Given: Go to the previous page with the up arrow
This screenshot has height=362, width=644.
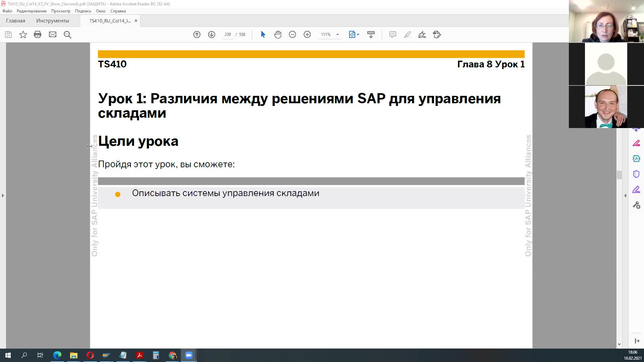Looking at the screenshot, I should click(197, 35).
